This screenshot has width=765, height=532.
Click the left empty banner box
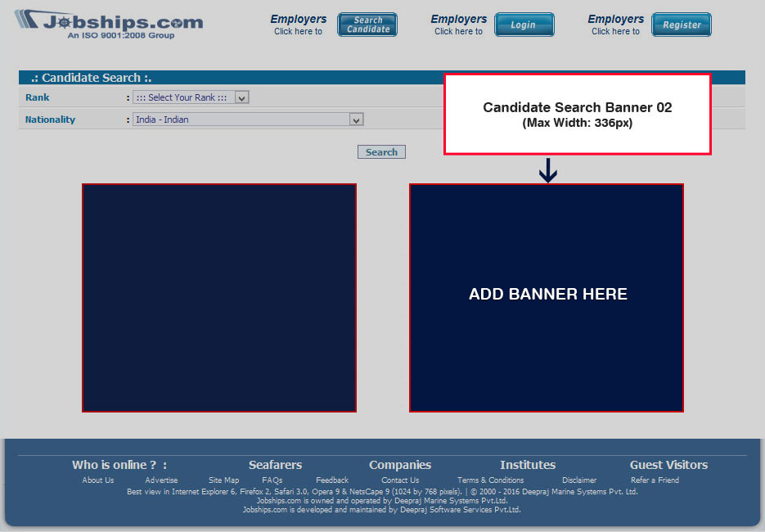point(219,297)
